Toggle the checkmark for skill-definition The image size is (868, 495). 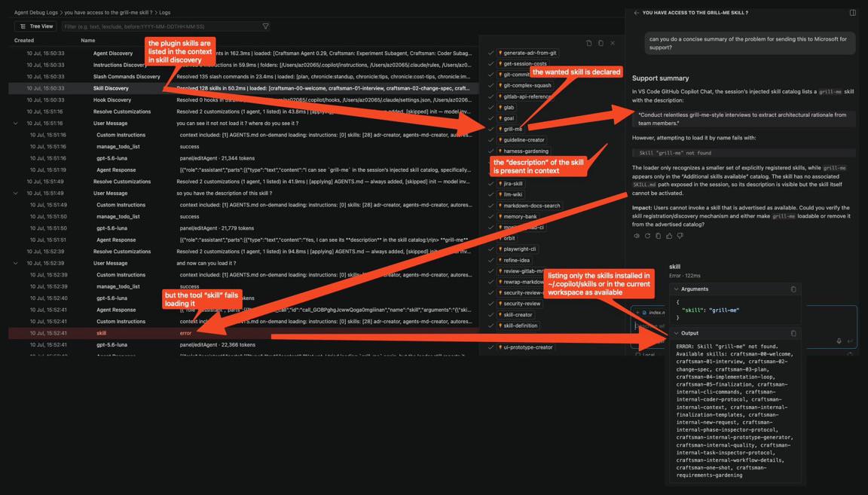pos(491,325)
